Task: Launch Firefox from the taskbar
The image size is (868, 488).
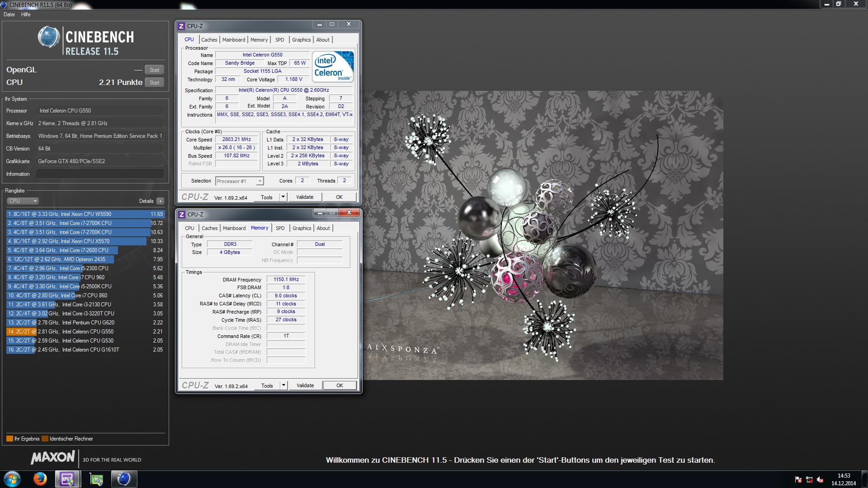Action: pyautogui.click(x=40, y=479)
